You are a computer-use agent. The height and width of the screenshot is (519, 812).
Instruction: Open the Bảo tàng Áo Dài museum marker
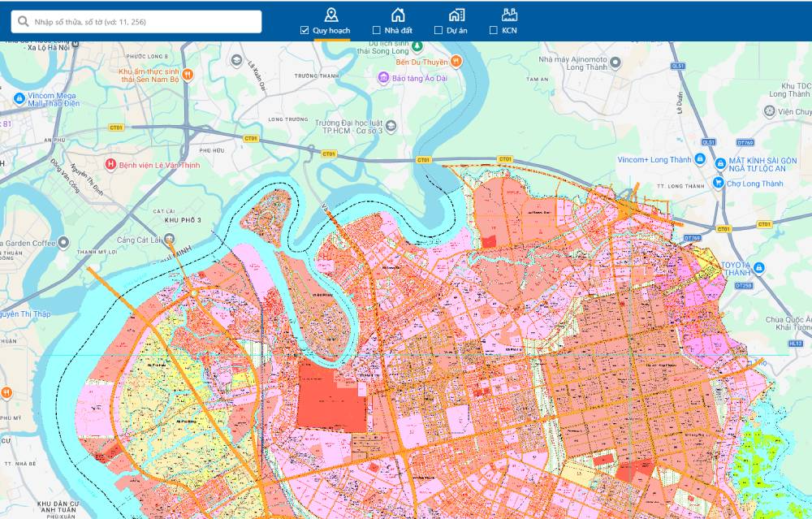tap(382, 78)
